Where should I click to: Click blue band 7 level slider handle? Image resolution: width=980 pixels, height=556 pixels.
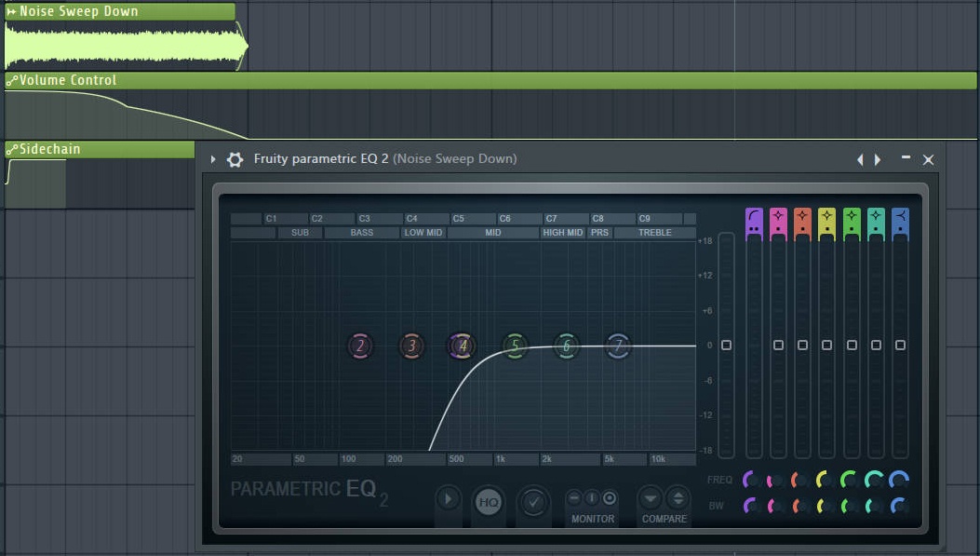tap(900, 346)
